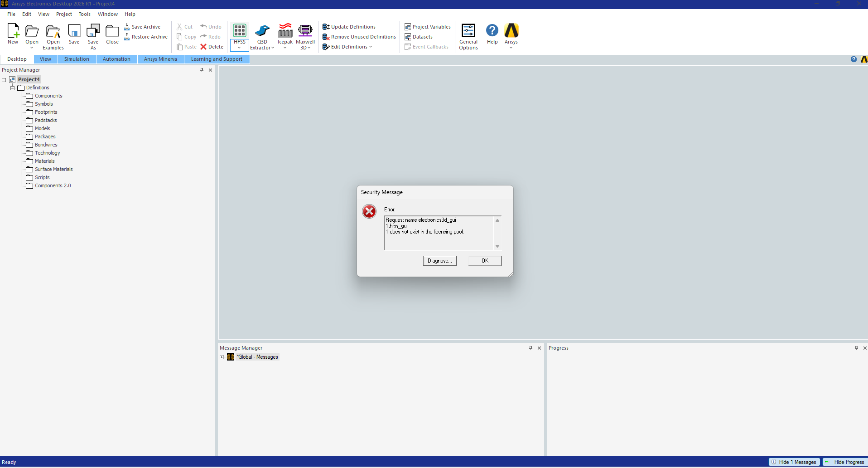
Task: Open the Edit Definitions dropdown
Action: point(371,47)
